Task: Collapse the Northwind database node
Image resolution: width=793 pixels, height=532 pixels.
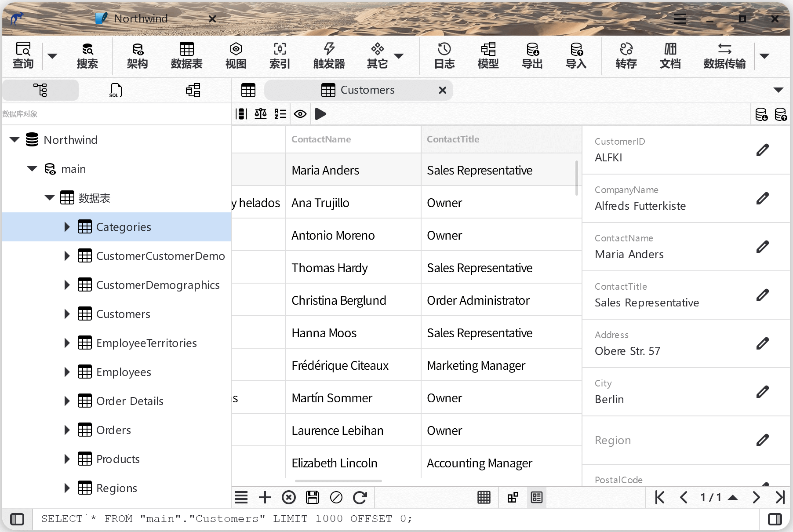Action: tap(15, 140)
